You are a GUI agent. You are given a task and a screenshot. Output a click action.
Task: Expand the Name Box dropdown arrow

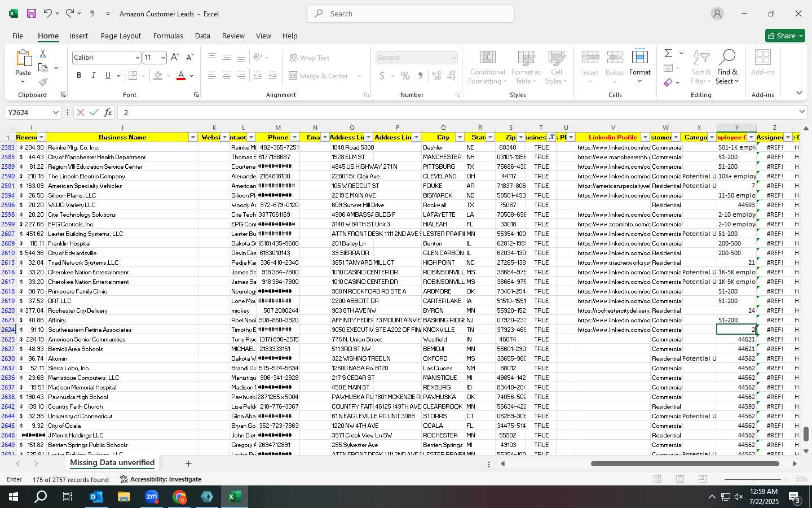55,112
